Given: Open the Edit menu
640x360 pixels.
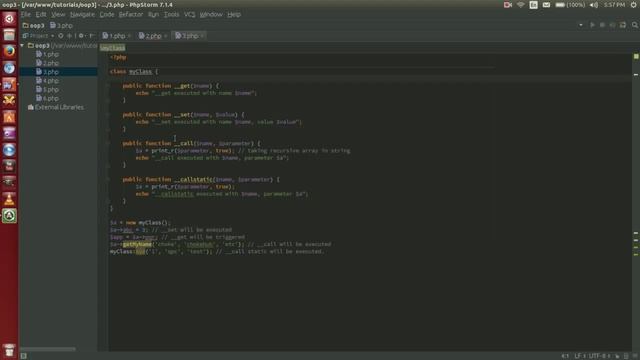Looking at the screenshot, I should click(x=41, y=14).
